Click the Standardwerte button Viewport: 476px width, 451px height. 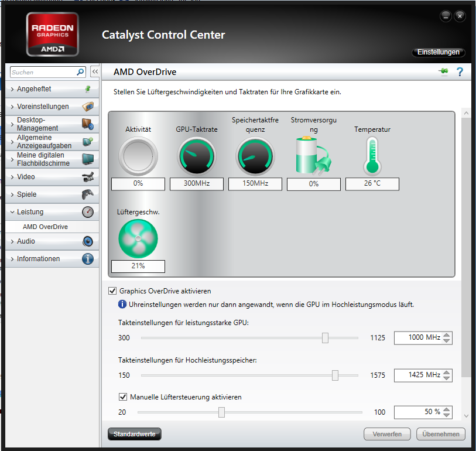click(x=135, y=434)
